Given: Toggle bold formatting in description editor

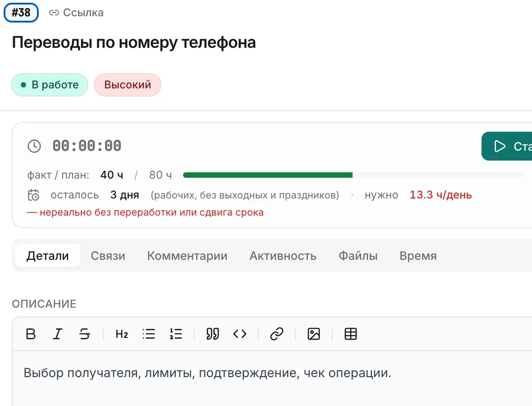Looking at the screenshot, I should click(31, 334).
